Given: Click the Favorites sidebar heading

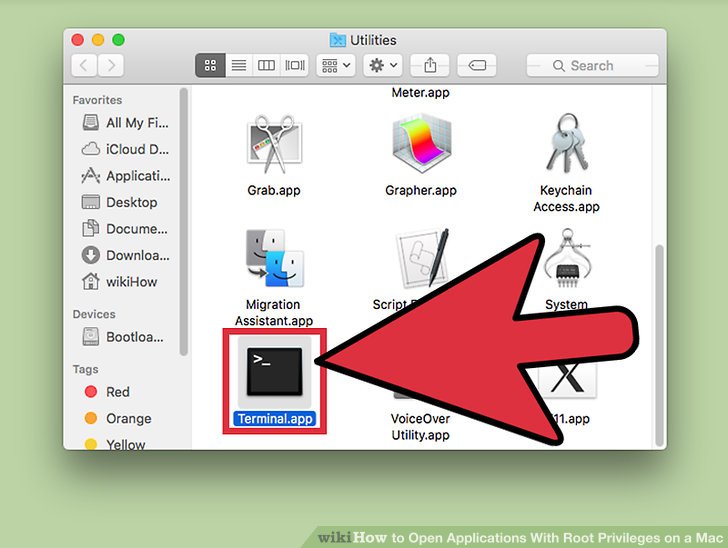Looking at the screenshot, I should (98, 100).
